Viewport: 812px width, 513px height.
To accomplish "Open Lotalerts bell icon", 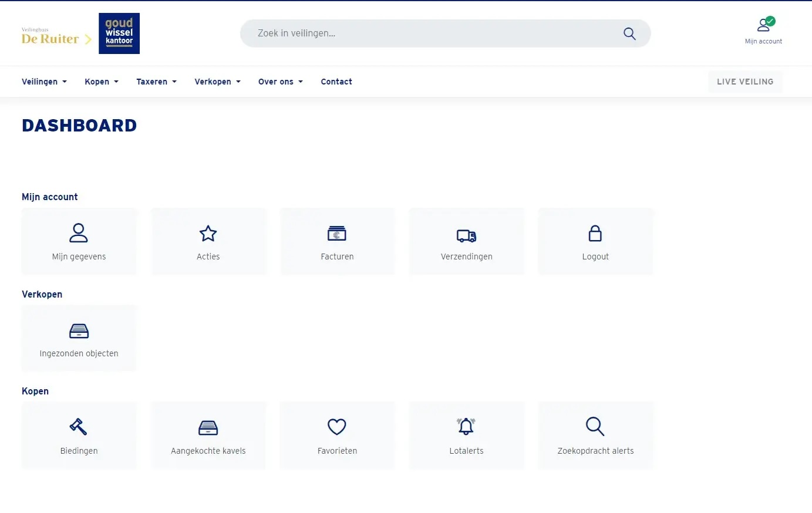I will [x=466, y=426].
